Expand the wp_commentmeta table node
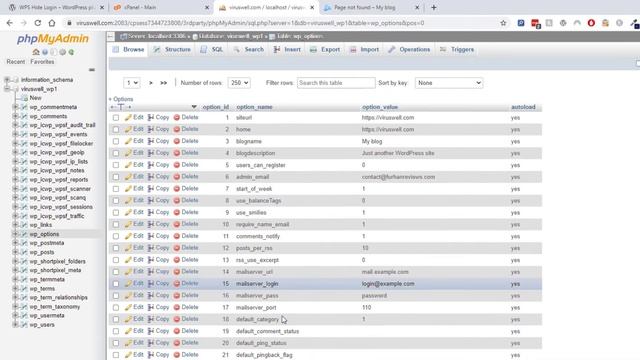Image resolution: width=640 pixels, height=360 pixels. click(15, 107)
